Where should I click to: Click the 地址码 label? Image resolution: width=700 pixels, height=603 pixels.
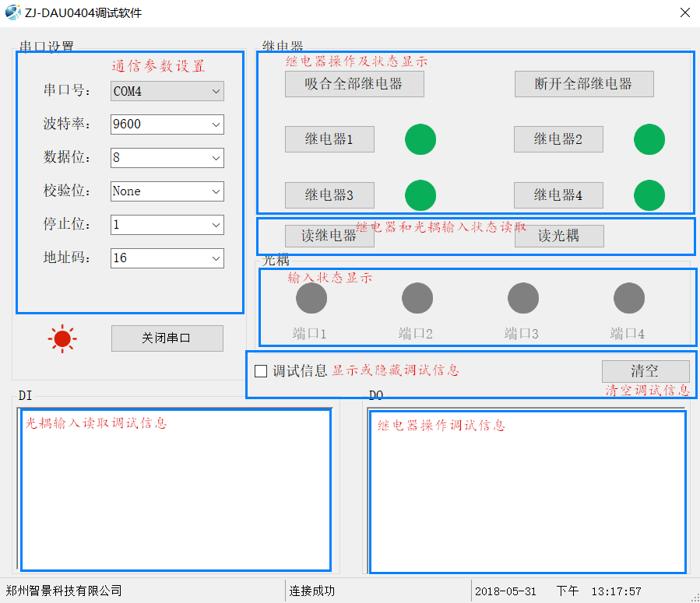(66, 258)
